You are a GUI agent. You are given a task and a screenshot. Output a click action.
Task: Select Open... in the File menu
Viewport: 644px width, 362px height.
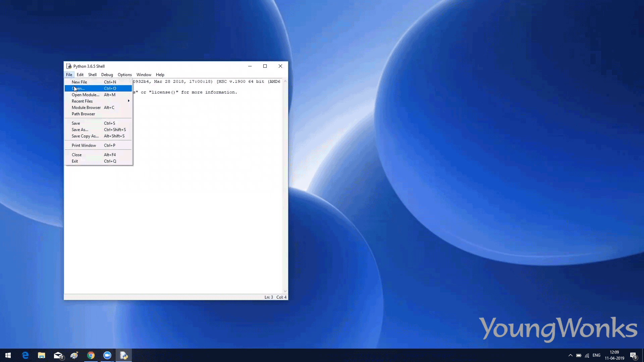(98, 88)
